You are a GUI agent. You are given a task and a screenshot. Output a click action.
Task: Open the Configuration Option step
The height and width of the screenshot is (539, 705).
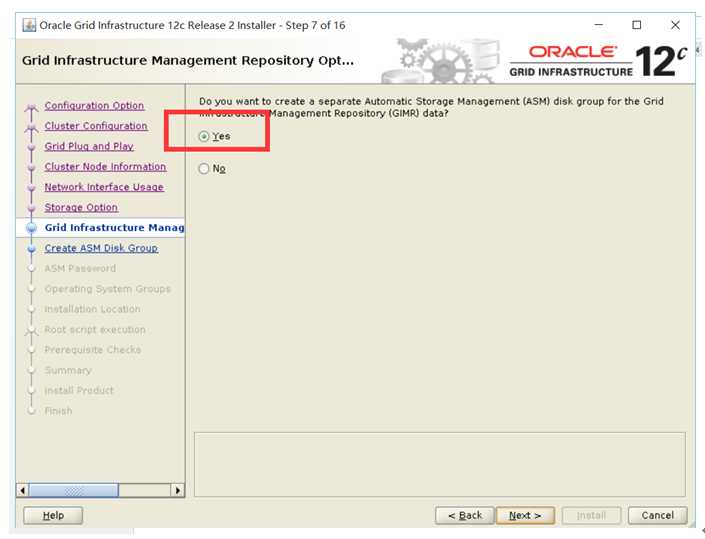click(94, 106)
